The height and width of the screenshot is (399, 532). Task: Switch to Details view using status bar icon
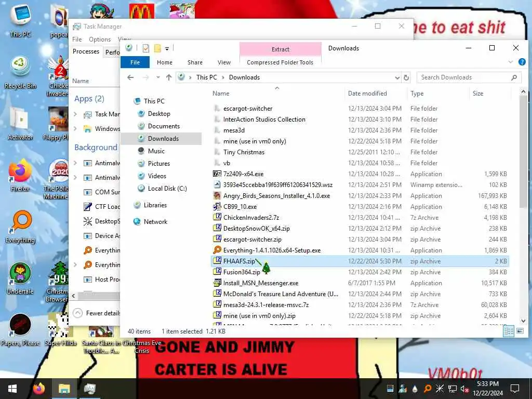pyautogui.click(x=509, y=331)
